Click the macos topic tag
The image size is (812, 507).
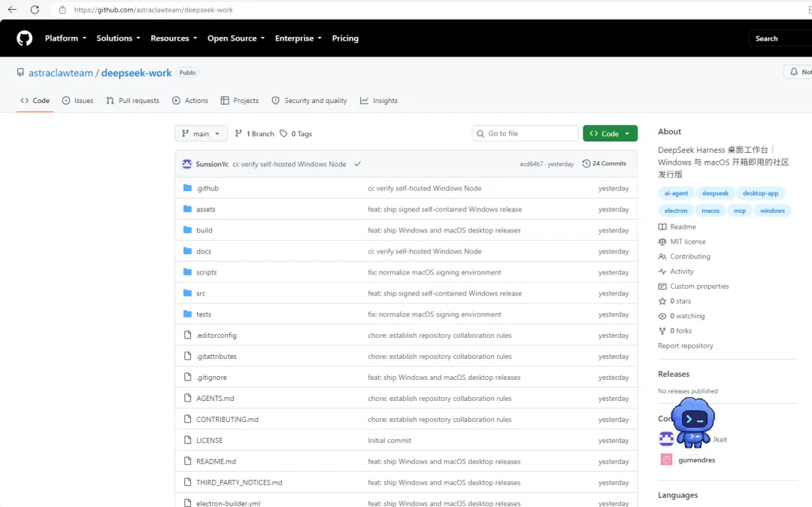(710, 211)
